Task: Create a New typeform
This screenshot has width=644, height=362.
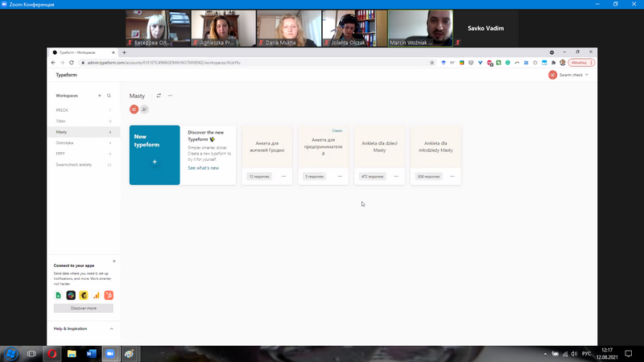Action: tap(155, 154)
